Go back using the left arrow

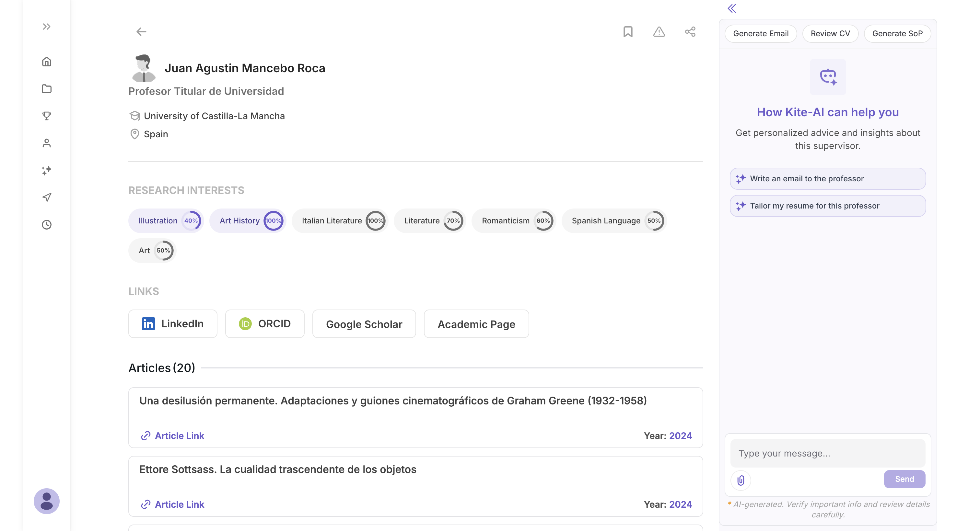point(141,31)
